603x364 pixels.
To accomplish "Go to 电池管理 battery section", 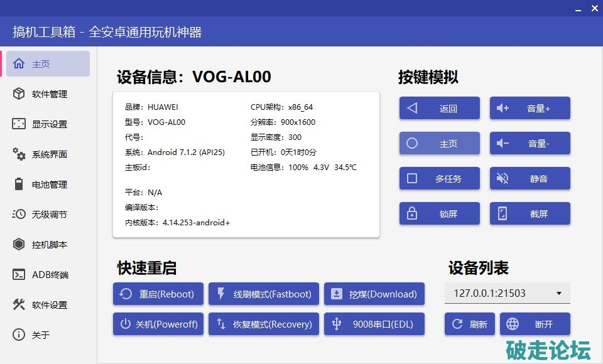I will (x=49, y=185).
